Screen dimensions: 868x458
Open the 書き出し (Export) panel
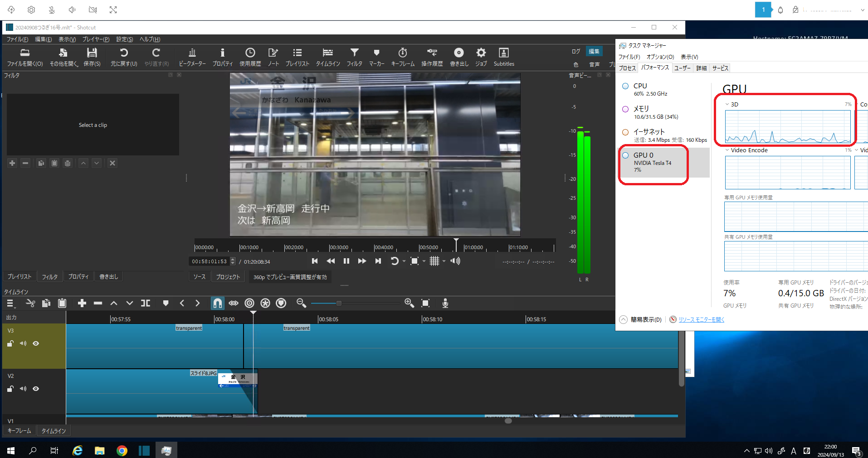tap(458, 57)
